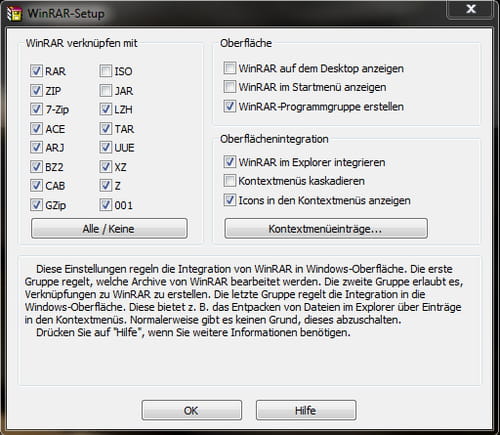This screenshot has width=500, height=435.
Task: Enable Kontextmenüs kaskadieren option
Action: pos(230,181)
